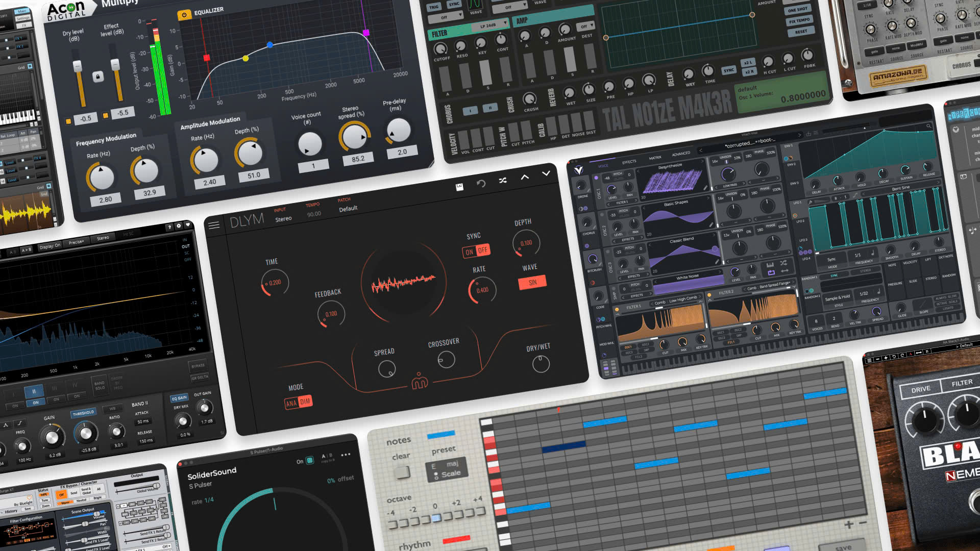Toggle the THRESHOLD button in dynamic EQ
Viewport: 980px width, 551px height.
coord(83,413)
